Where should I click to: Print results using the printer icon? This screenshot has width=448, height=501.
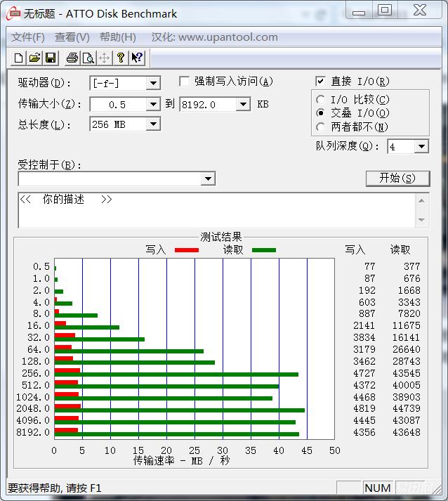pos(72,58)
